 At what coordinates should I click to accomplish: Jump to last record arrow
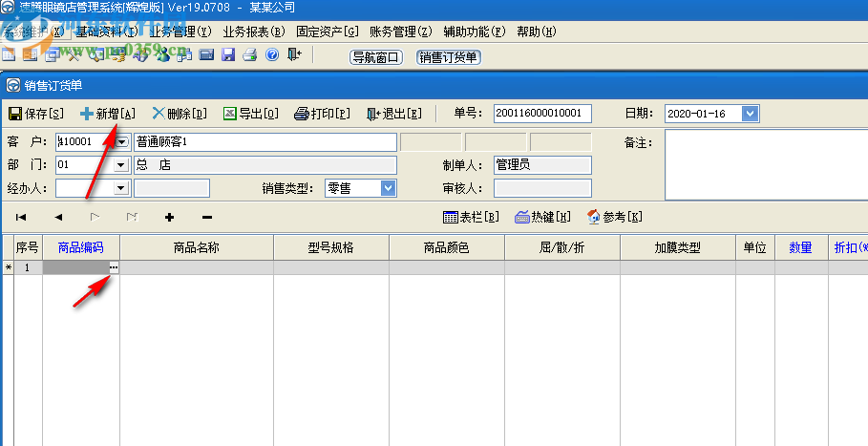coord(132,218)
